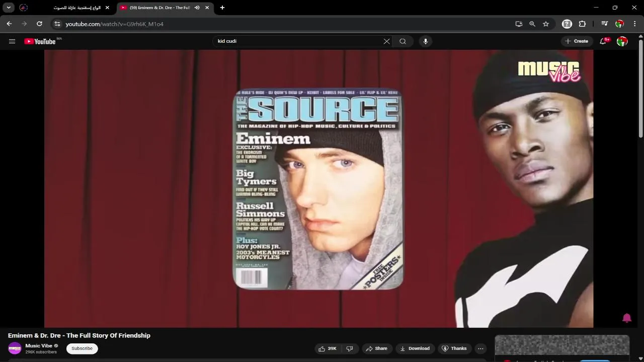Clear the 'kid cudi' search text
The height and width of the screenshot is (362, 644).
386,41
